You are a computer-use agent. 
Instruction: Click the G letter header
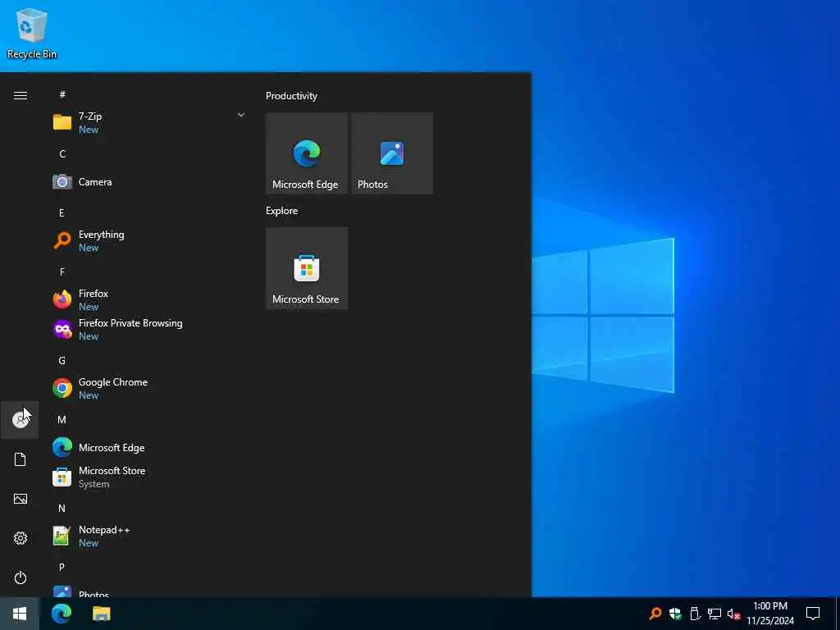point(62,361)
